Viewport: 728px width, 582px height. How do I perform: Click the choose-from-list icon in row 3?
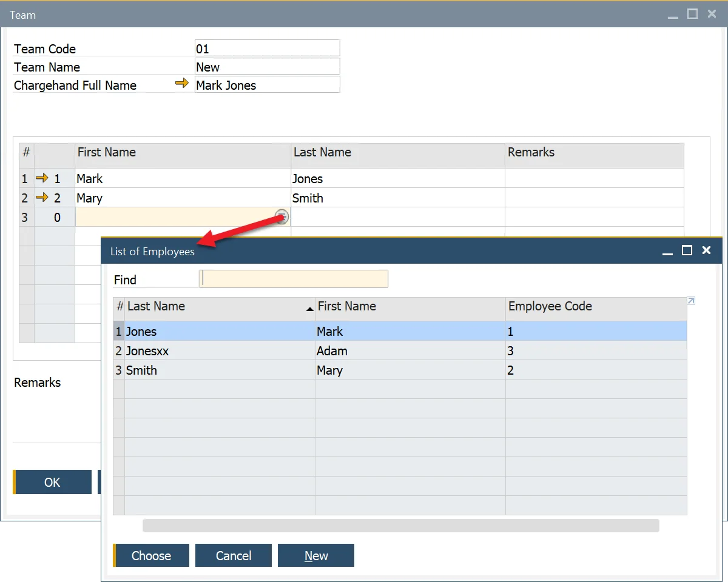[281, 217]
